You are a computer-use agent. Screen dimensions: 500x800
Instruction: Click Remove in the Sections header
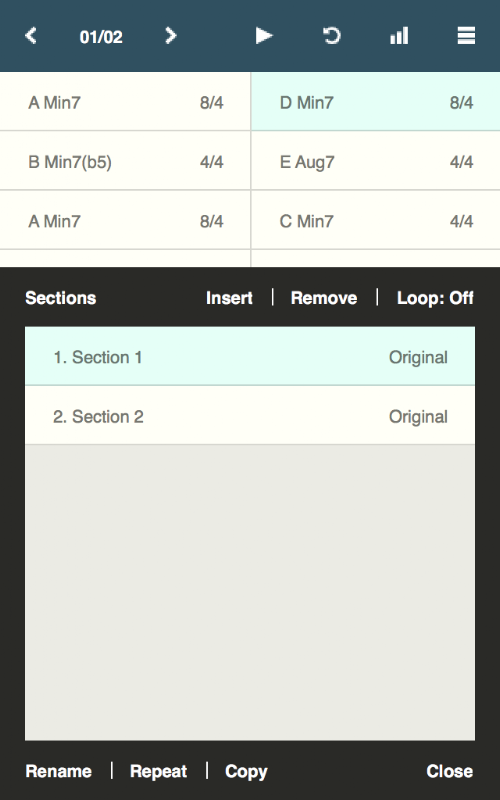pos(324,298)
